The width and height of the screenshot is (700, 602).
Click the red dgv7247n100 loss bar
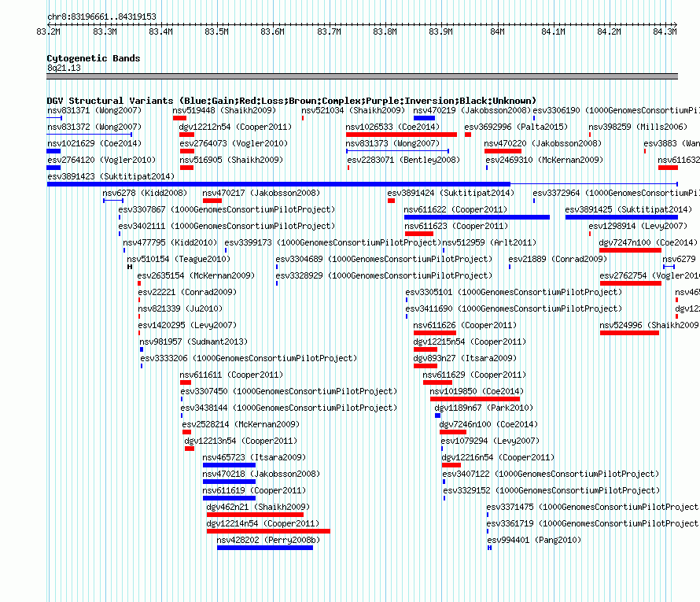click(x=630, y=250)
